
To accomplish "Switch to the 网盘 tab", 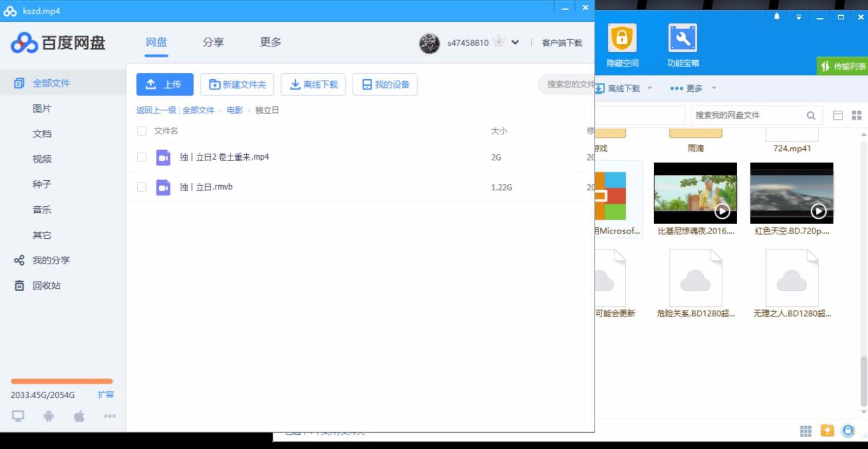I will (x=156, y=42).
